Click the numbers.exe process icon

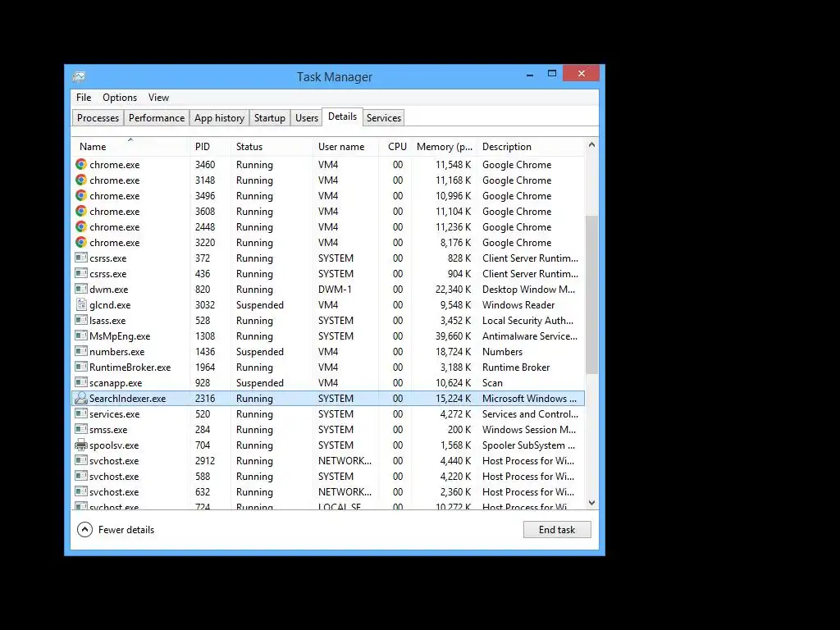click(x=81, y=351)
